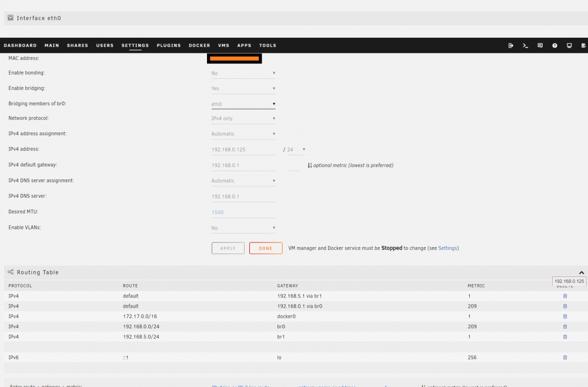Screen dimensions: 588x387
Task: Open the log icon at far right
Action: (583, 45)
